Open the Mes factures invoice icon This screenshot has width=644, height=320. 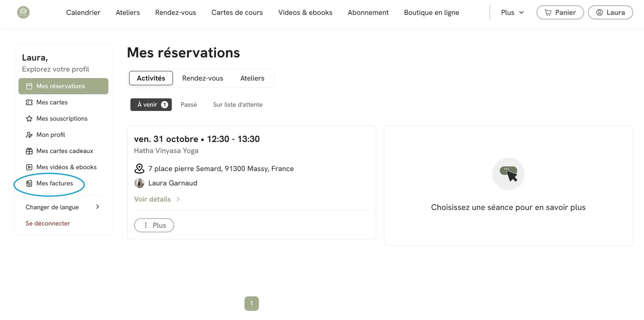[x=29, y=183]
